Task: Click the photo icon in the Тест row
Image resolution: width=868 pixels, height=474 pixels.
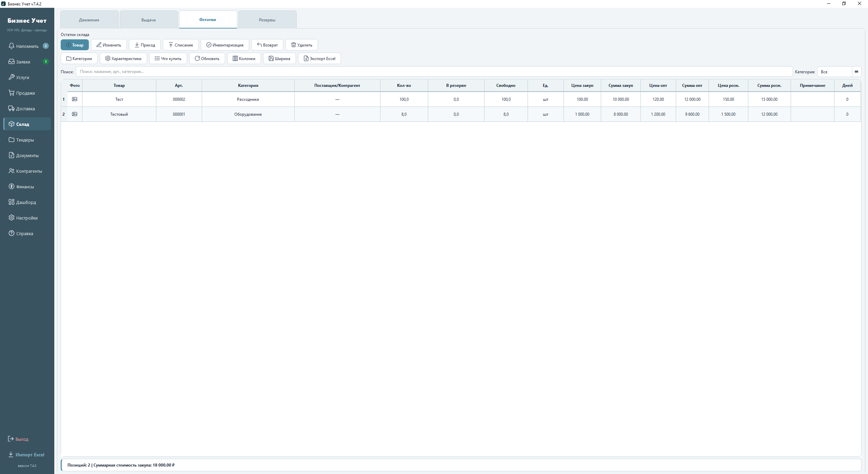Action: (75, 99)
